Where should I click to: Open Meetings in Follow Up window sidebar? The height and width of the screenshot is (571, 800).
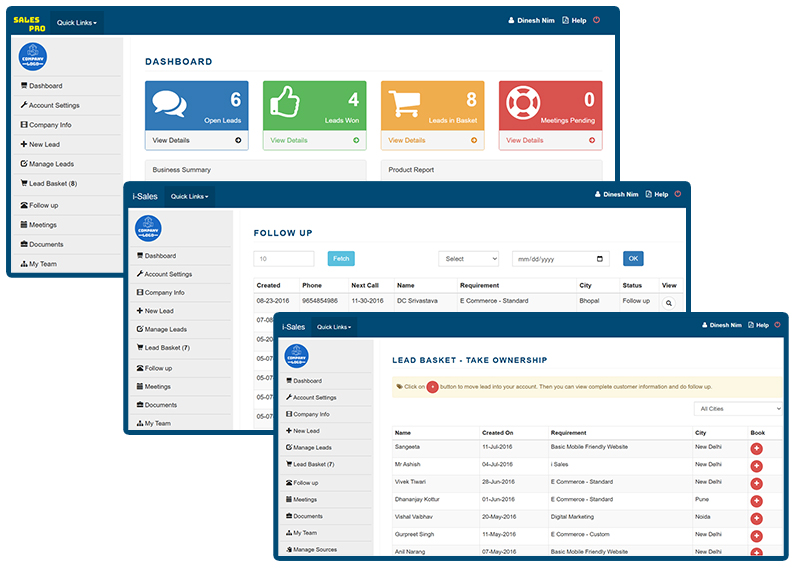coord(154,386)
